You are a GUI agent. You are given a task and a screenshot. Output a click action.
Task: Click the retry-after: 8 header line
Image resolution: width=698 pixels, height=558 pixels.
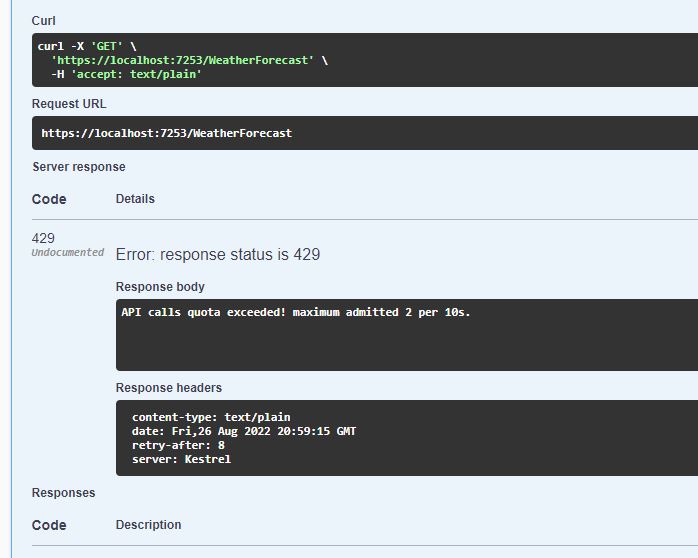[x=178, y=445]
